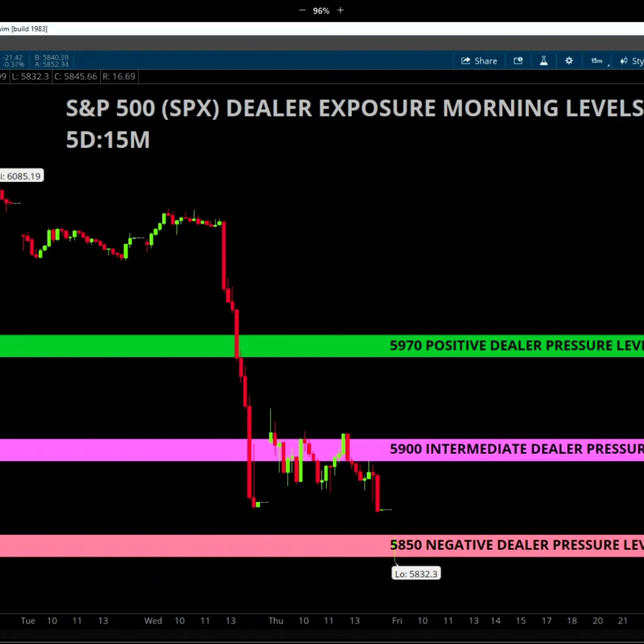Click the candlestick Style icon

click(x=624, y=61)
